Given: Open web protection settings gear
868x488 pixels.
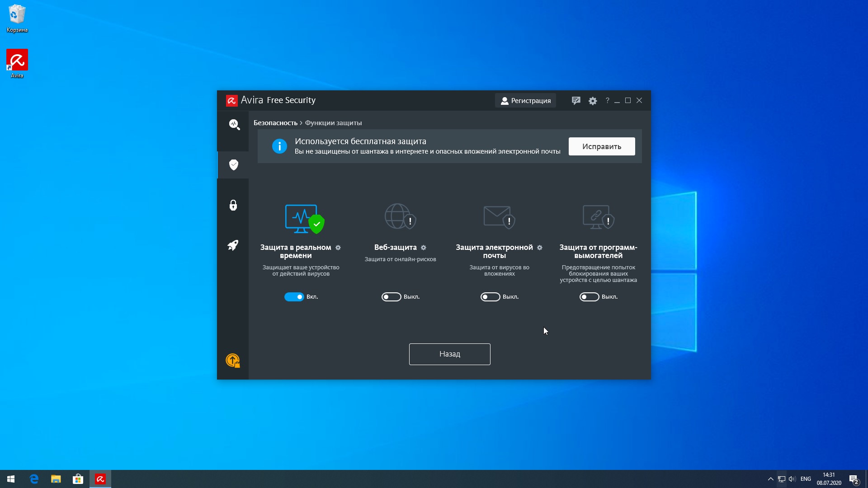Looking at the screenshot, I should 424,248.
